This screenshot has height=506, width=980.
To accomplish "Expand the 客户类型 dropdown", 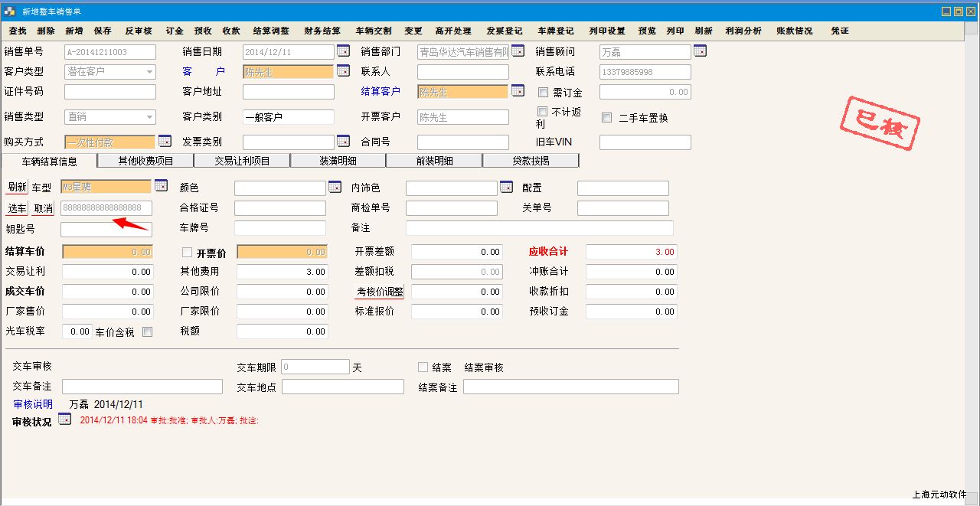I will click(x=149, y=72).
